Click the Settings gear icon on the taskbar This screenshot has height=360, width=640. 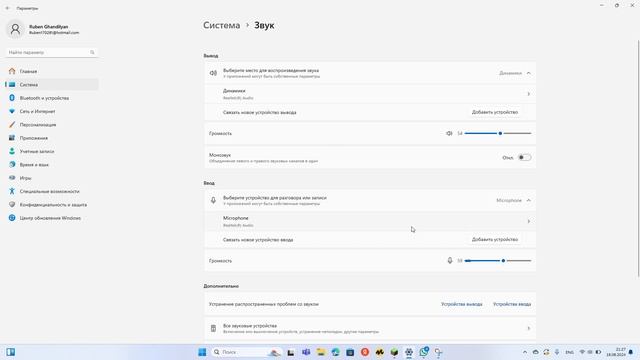[409, 352]
